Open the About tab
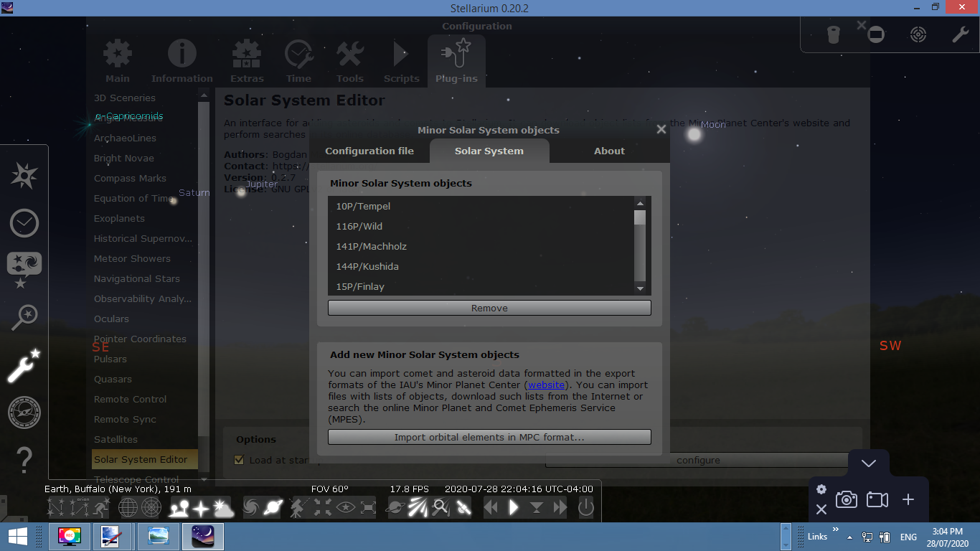 [609, 151]
